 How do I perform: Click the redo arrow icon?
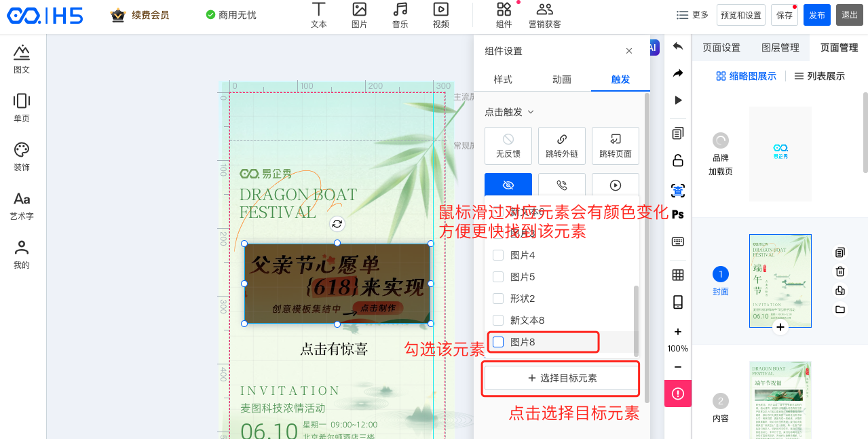click(x=677, y=73)
